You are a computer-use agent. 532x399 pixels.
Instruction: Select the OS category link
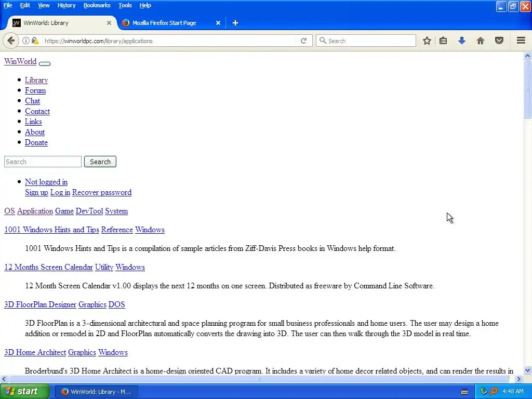tap(9, 211)
